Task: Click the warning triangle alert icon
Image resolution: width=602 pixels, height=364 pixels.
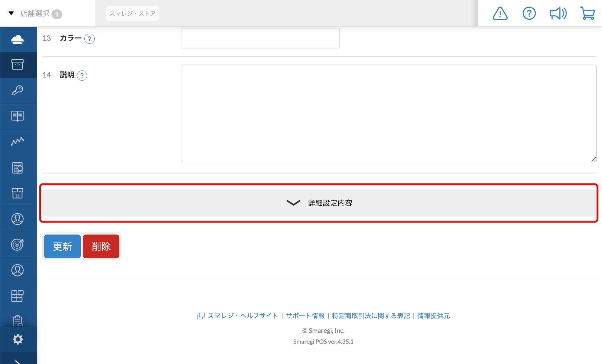Action: (x=500, y=14)
